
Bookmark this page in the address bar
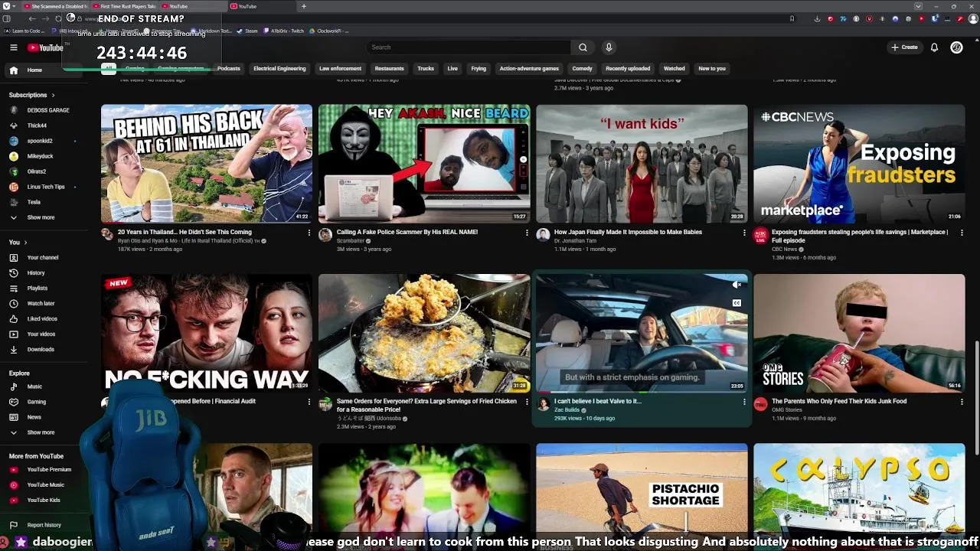point(792,18)
